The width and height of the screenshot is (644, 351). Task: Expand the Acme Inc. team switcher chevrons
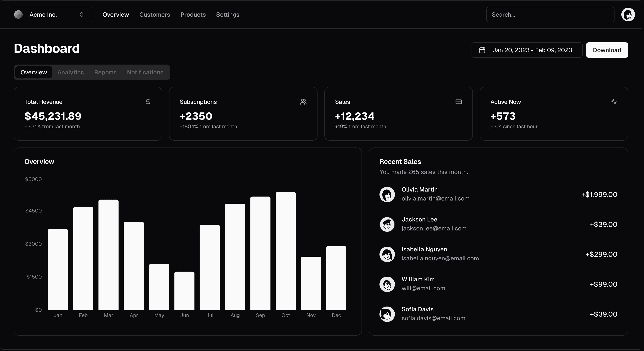tap(81, 15)
